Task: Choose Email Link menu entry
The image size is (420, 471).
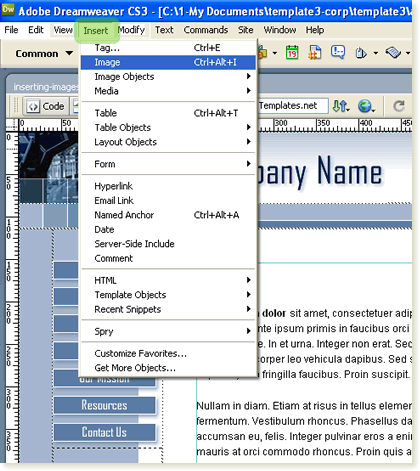Action: tap(168, 200)
